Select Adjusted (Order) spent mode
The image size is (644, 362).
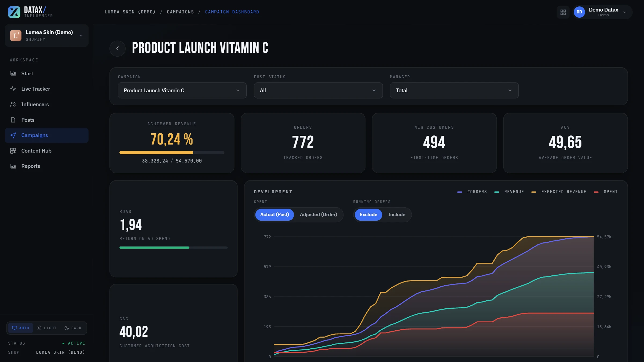click(x=319, y=215)
